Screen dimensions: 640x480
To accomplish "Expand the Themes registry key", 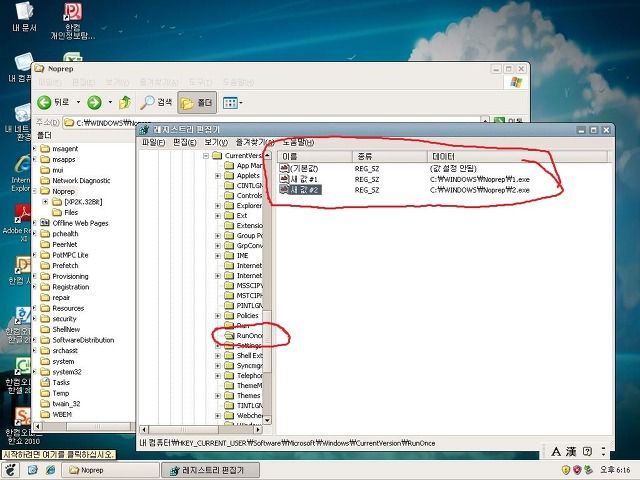I will coord(218,396).
